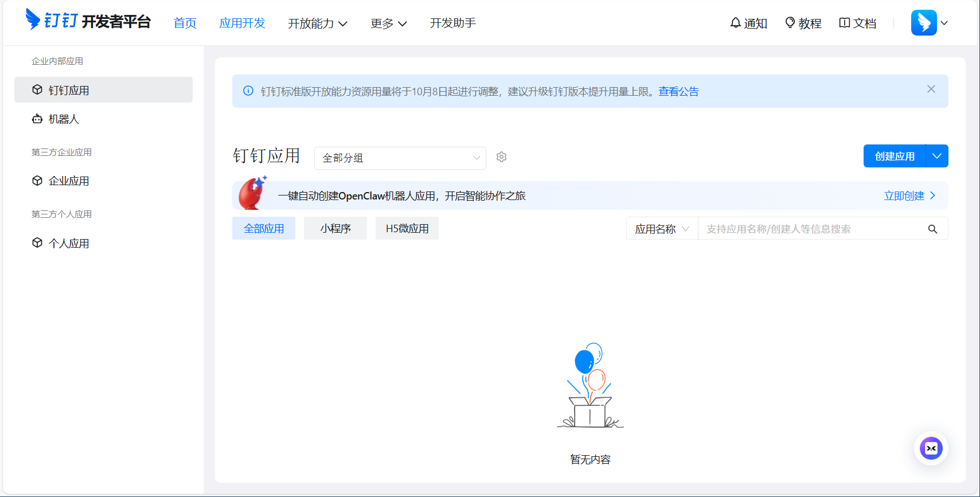The image size is (980, 497).
Task: Switch to the 小程序 tab
Action: 335,228
